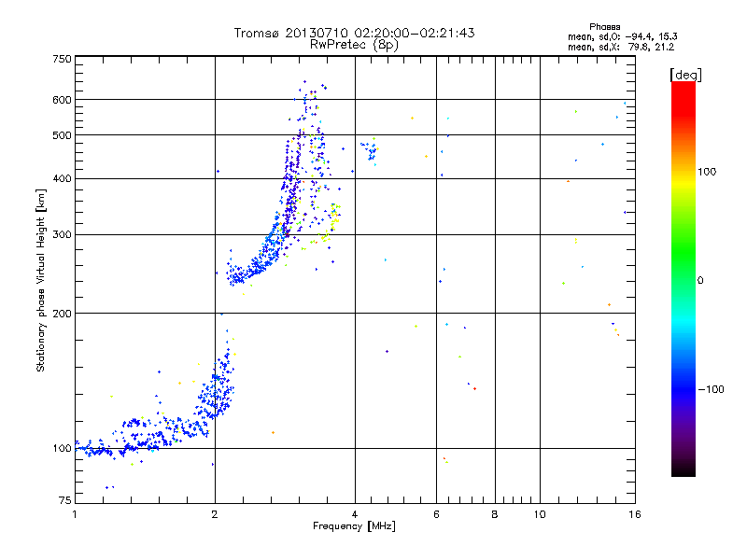747x560 pixels.
Task: Click the y-axis '75' tick label
Action: pyautogui.click(x=65, y=500)
